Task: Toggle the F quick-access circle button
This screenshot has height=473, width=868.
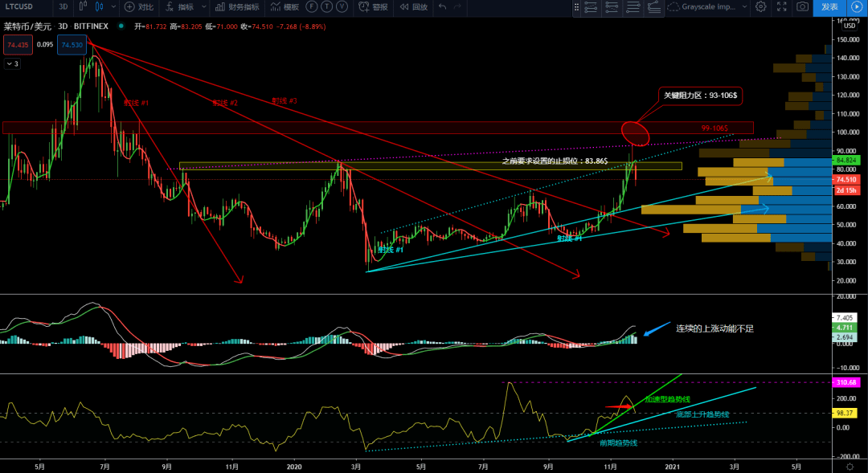Action: pyautogui.click(x=312, y=7)
